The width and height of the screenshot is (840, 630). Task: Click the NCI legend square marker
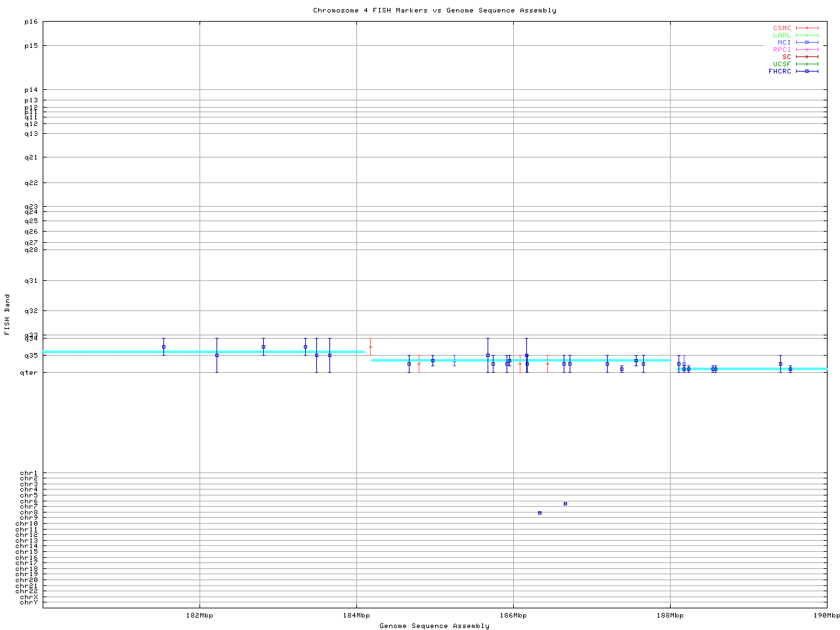pyautogui.click(x=807, y=42)
